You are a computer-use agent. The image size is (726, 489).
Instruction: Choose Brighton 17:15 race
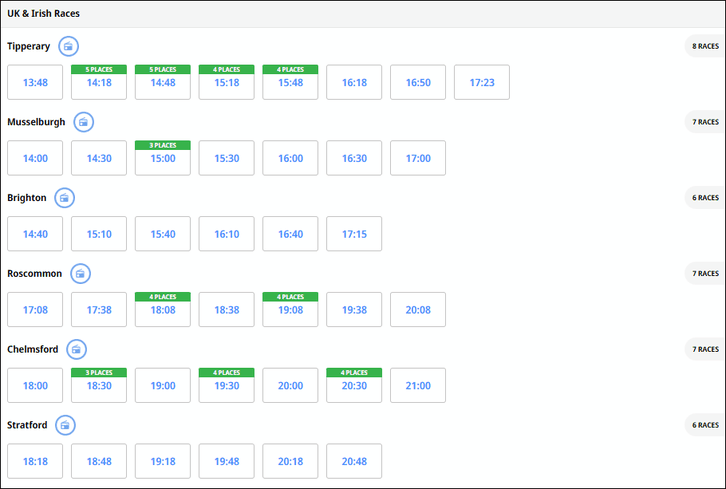coord(354,234)
